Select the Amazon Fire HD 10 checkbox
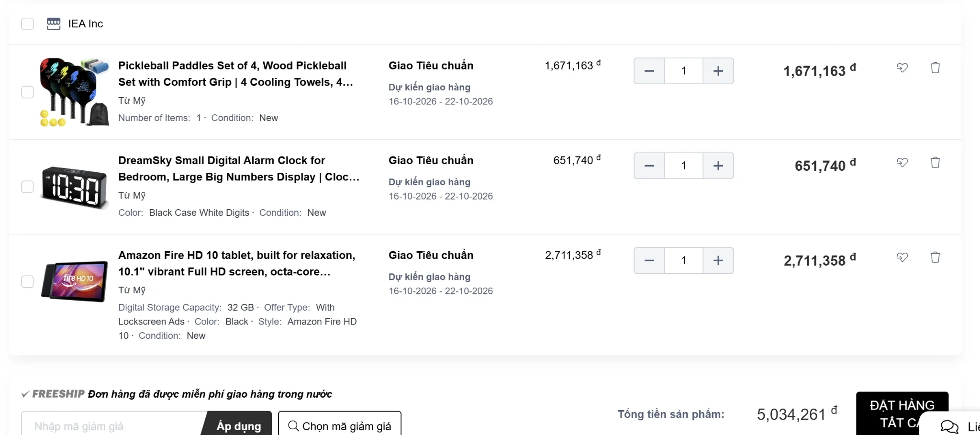 pyautogui.click(x=27, y=281)
